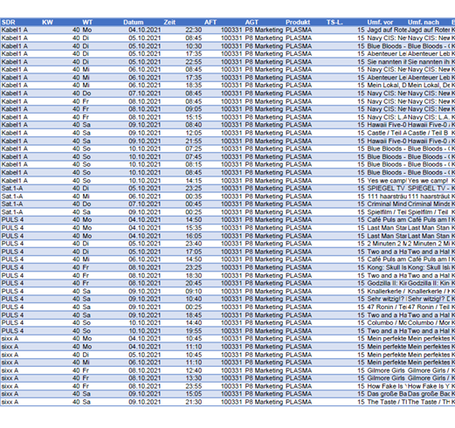Select 'SPIEGEL TV' in Umf. vor column
This screenshot has width=455, height=428.
coord(387,188)
